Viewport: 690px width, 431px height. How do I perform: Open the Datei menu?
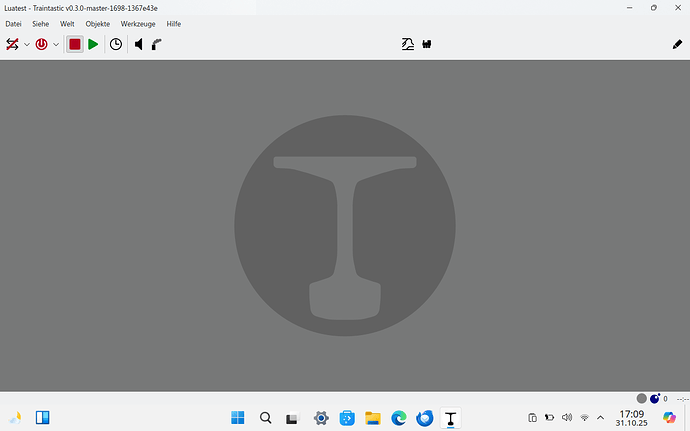[14, 23]
